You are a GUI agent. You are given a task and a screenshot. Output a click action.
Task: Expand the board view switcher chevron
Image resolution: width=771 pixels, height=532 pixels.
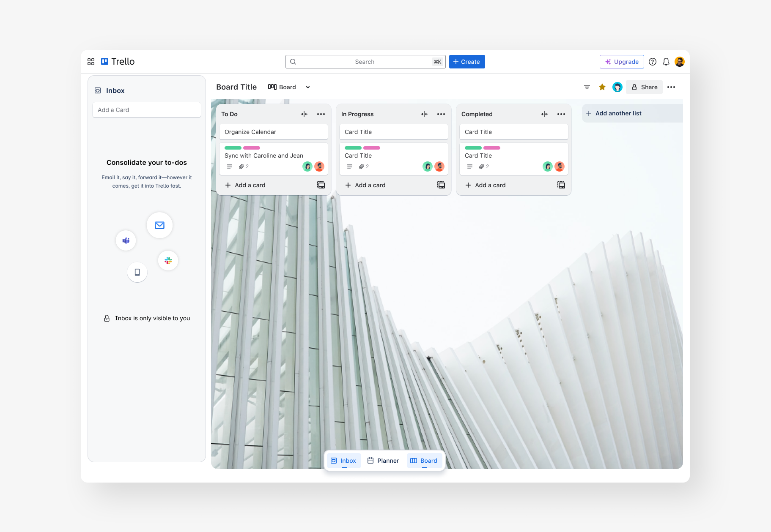tap(308, 87)
